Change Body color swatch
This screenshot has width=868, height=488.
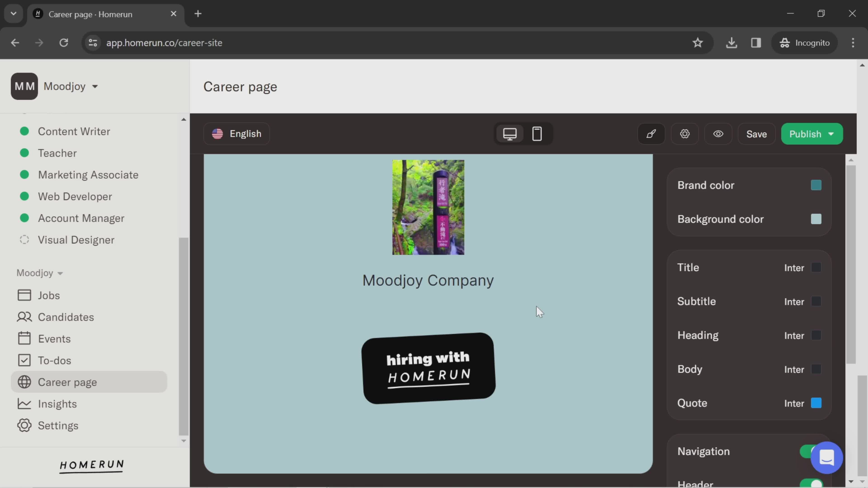click(816, 369)
